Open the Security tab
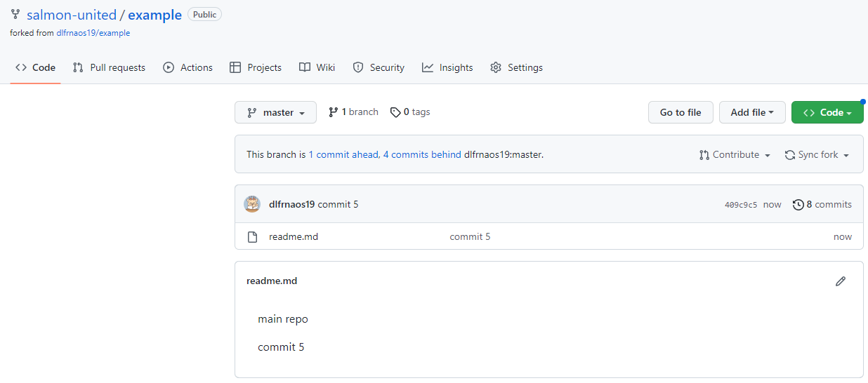The width and height of the screenshot is (868, 383). (x=379, y=67)
